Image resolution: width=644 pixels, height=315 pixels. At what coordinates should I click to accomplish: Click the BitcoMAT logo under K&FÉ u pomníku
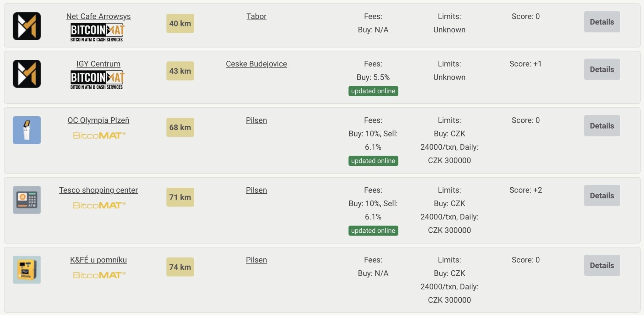point(99,275)
